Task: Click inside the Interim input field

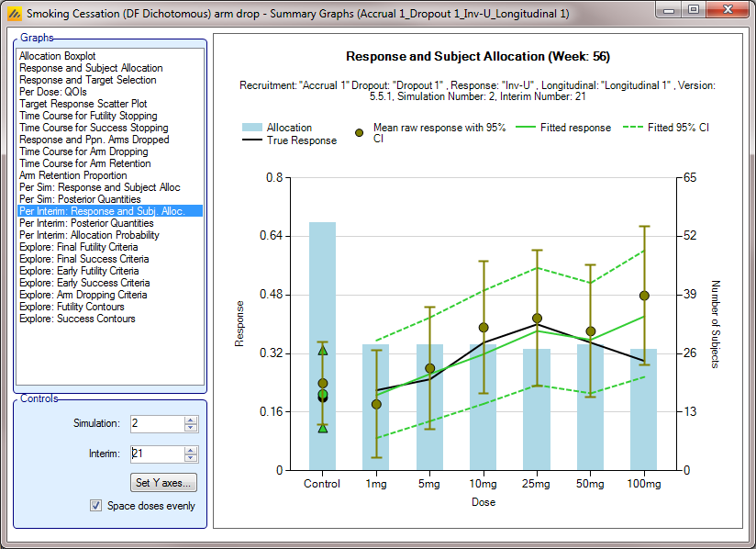Action: point(156,454)
